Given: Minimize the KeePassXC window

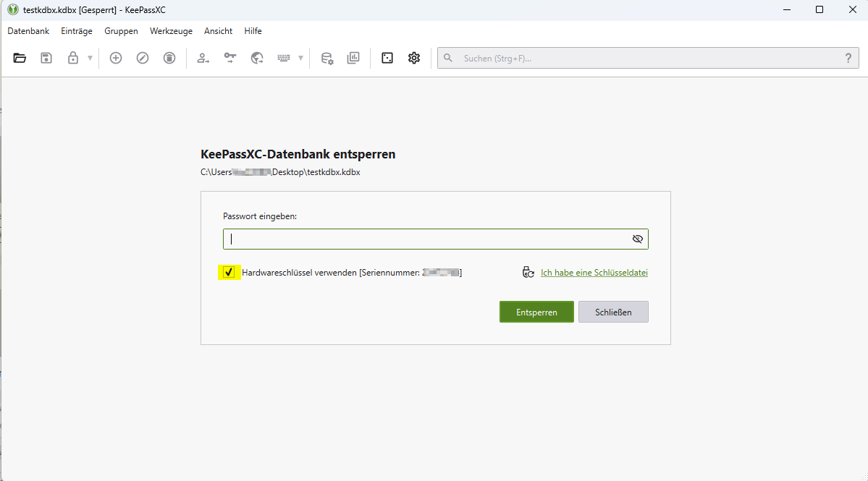Looking at the screenshot, I should coord(787,10).
